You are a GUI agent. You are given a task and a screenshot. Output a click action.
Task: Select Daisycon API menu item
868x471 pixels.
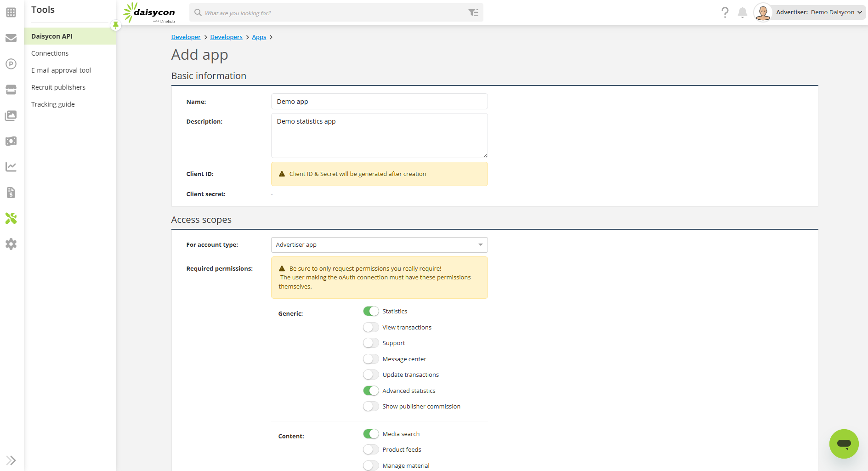(x=70, y=36)
